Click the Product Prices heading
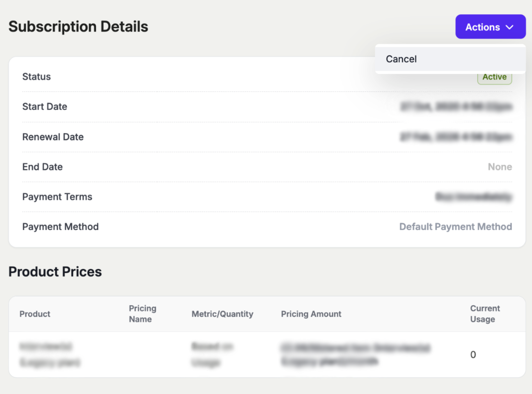The height and width of the screenshot is (394, 532). click(55, 272)
